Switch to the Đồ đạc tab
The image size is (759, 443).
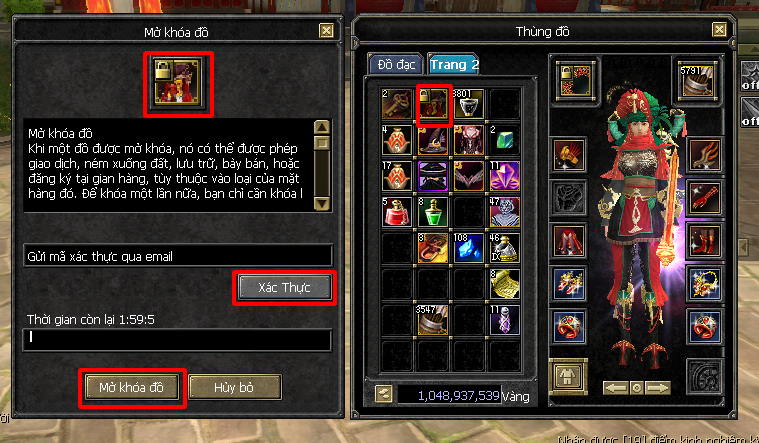pos(396,64)
